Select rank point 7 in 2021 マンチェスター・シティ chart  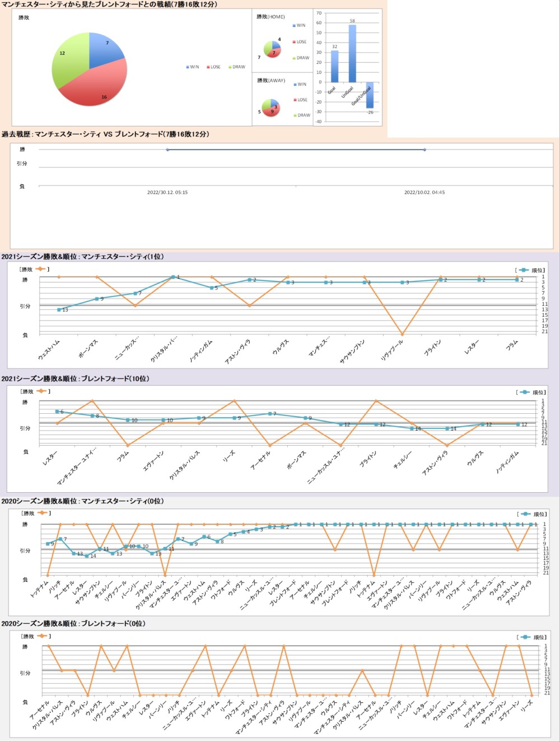click(135, 293)
